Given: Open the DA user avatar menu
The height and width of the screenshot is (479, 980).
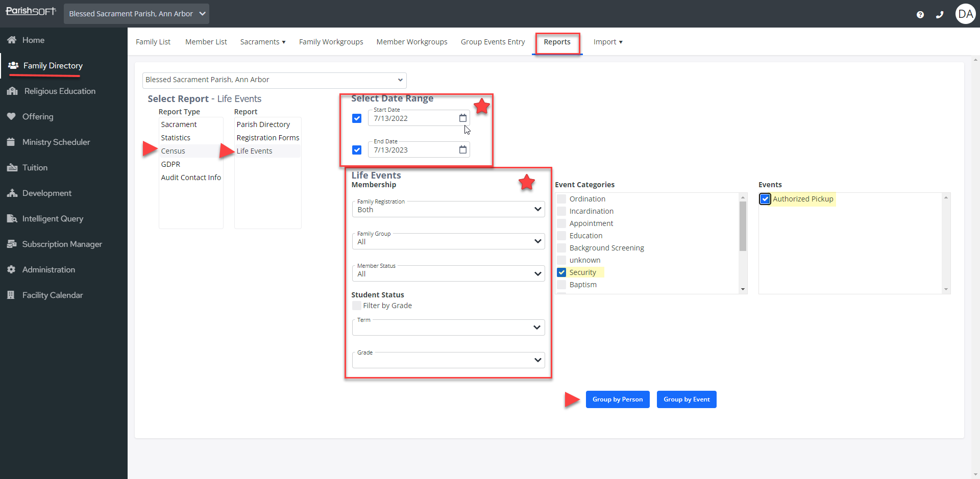Looking at the screenshot, I should coord(965,14).
